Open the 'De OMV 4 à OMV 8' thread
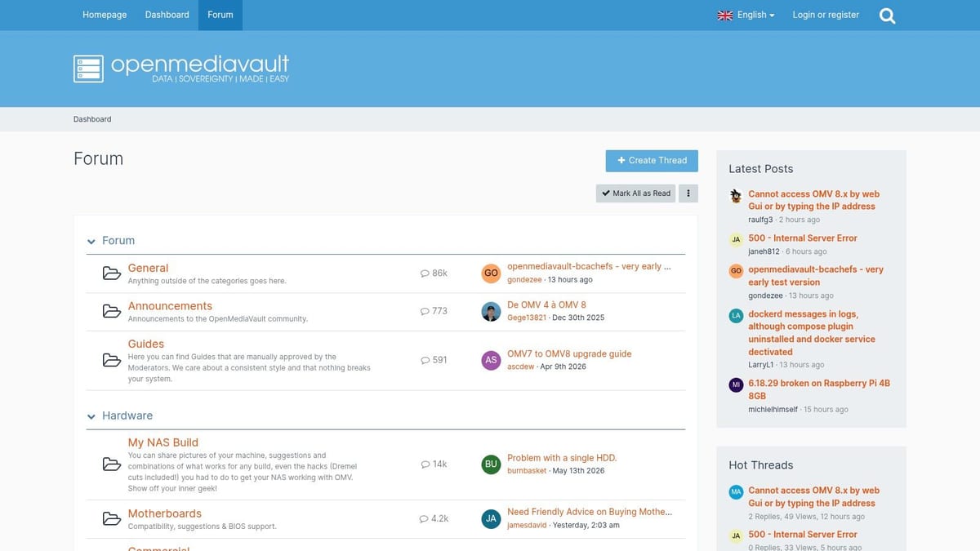Viewport: 980px width, 551px height. (x=546, y=304)
